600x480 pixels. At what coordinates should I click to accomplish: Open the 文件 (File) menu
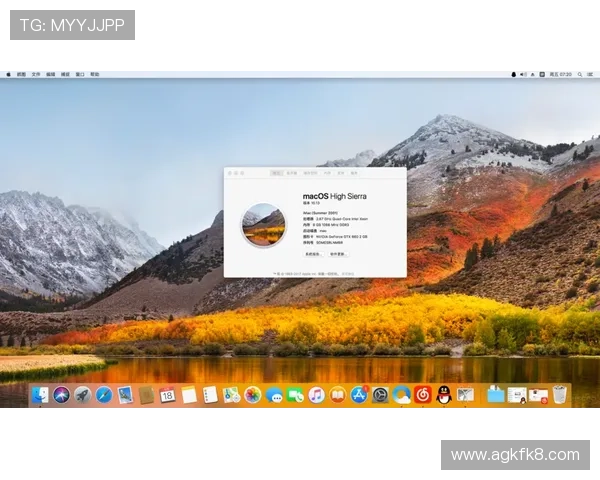pyautogui.click(x=36, y=74)
